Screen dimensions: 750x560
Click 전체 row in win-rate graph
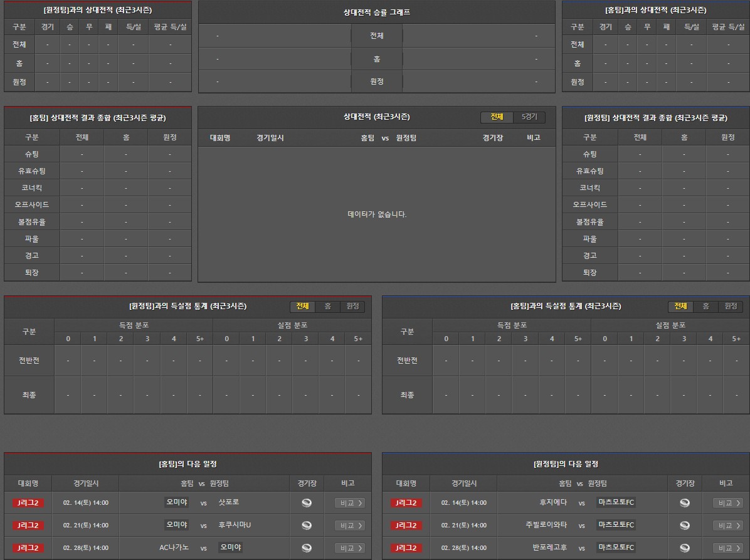[376, 36]
